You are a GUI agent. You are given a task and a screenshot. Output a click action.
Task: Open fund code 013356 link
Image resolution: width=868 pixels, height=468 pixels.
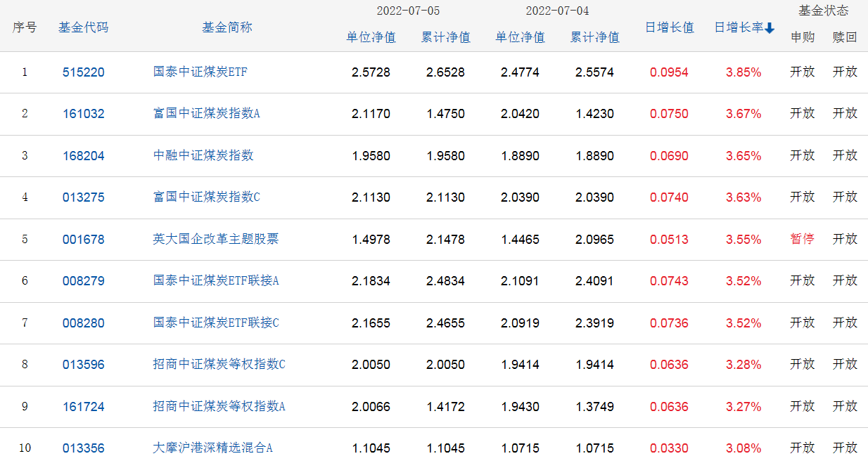pyautogui.click(x=83, y=448)
